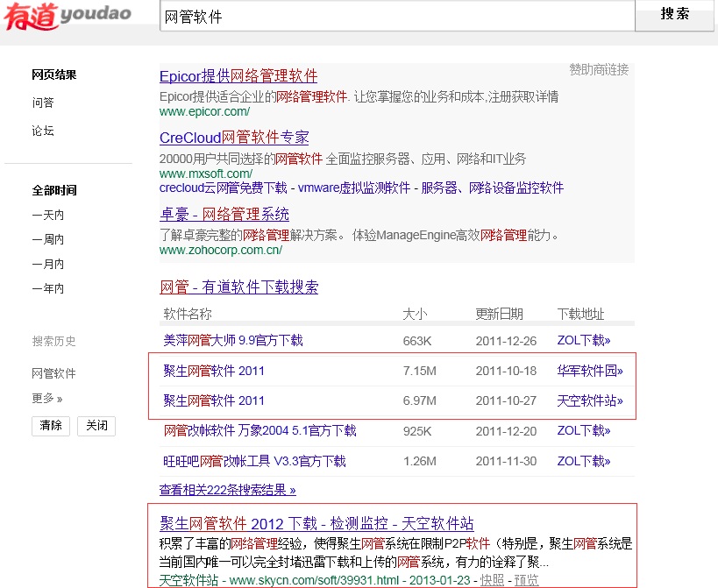
Task: Open 快照 cached page link
Action: pos(492,580)
